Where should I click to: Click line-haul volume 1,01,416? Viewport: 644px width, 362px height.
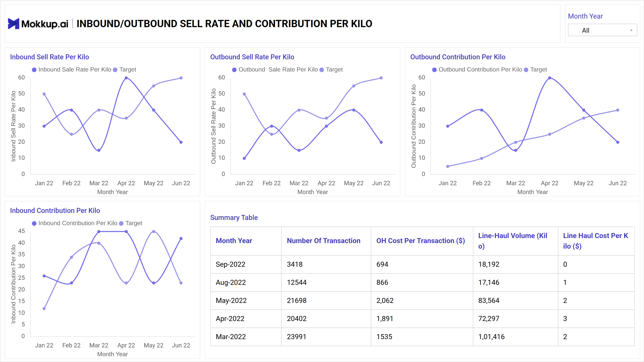492,337
